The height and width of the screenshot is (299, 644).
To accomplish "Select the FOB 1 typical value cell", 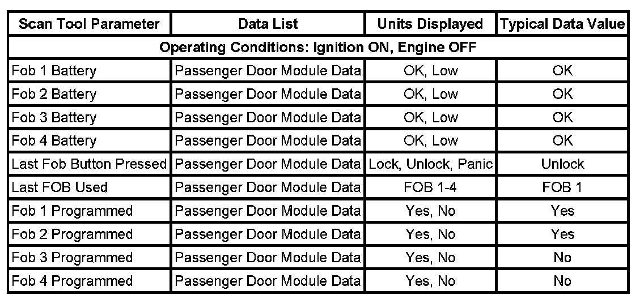I will tap(562, 187).
